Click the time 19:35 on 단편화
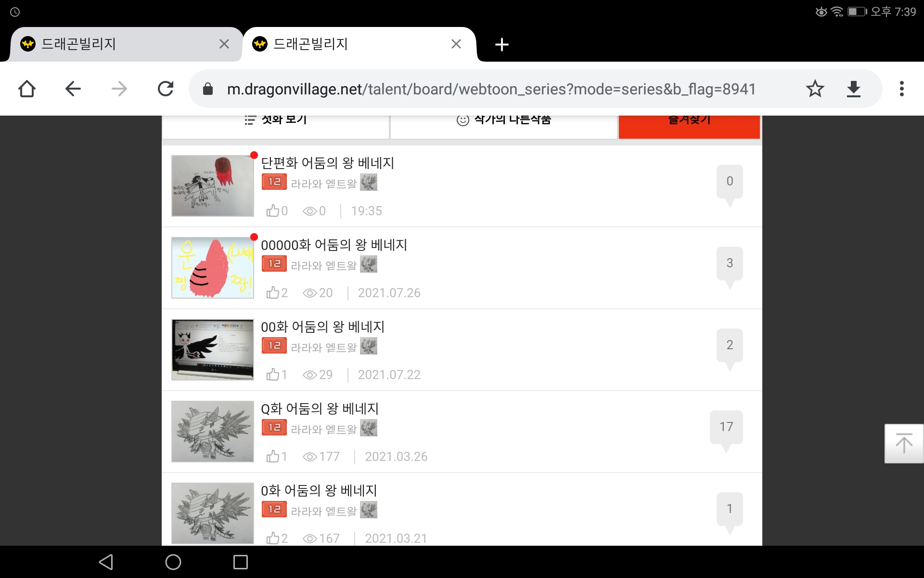This screenshot has height=578, width=924. click(366, 211)
